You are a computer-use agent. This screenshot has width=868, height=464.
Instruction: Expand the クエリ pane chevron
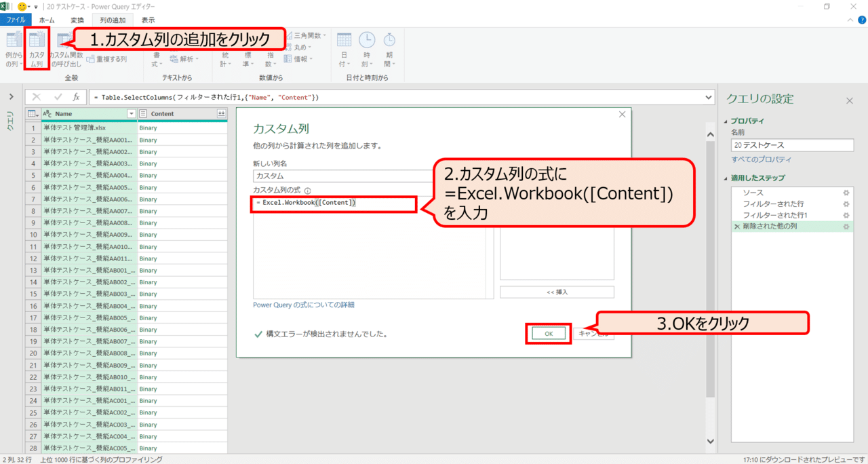(11, 97)
